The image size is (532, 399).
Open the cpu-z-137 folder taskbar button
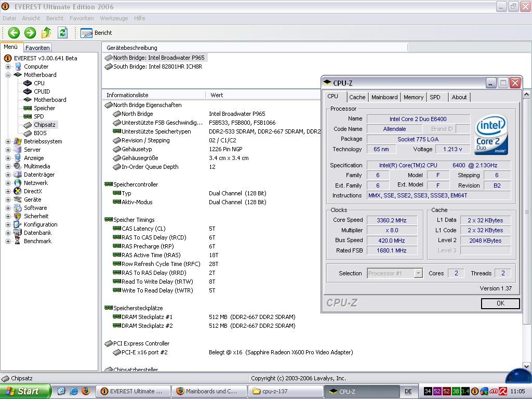pyautogui.click(x=285, y=391)
